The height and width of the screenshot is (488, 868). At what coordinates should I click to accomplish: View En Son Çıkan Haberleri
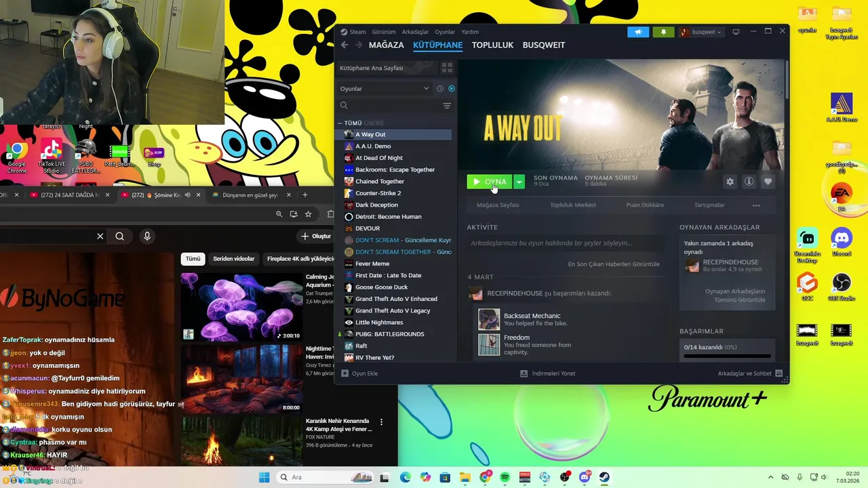[614, 264]
